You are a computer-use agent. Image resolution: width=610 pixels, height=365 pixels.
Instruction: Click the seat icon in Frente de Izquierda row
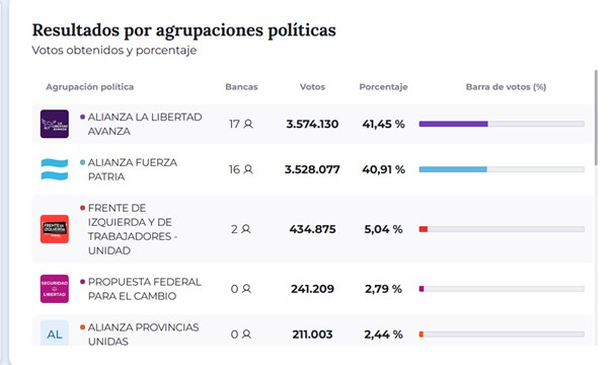pos(246,229)
